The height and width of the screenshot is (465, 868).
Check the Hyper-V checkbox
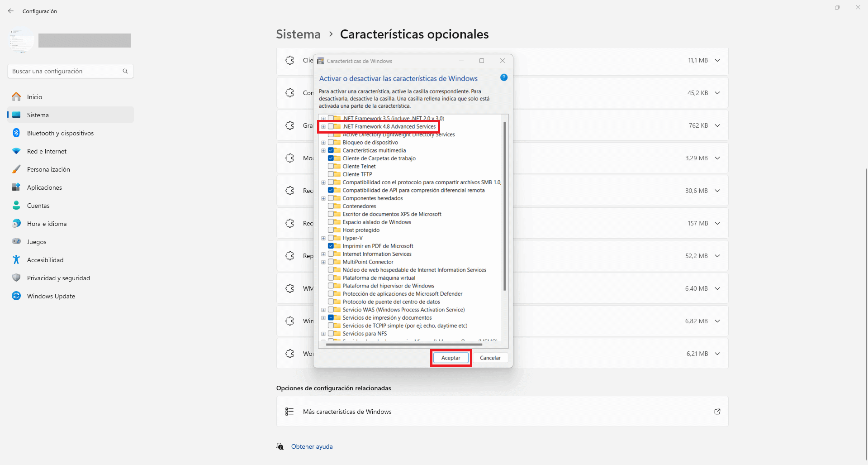tap(331, 238)
